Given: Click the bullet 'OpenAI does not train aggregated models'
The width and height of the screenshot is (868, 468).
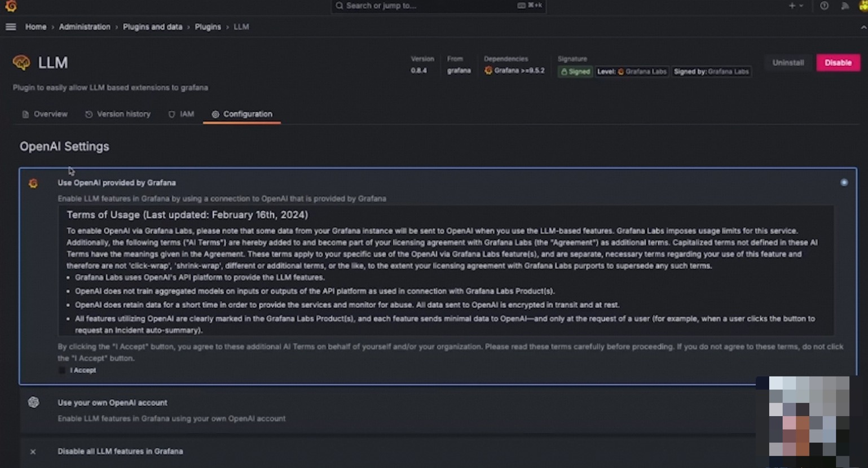Looking at the screenshot, I should pos(315,291).
